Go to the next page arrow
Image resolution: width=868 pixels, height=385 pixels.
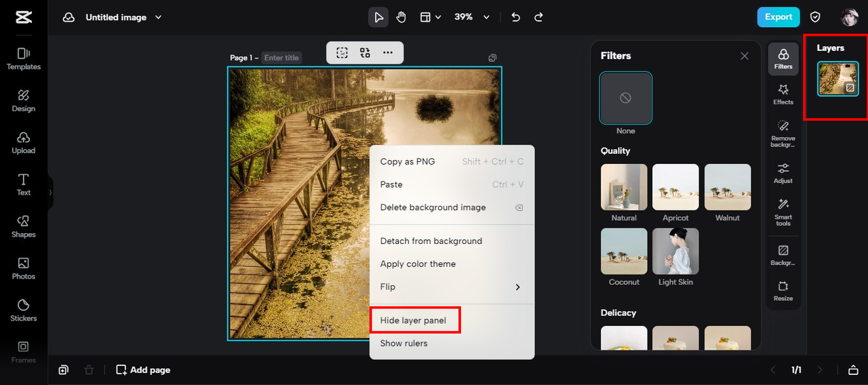point(820,370)
